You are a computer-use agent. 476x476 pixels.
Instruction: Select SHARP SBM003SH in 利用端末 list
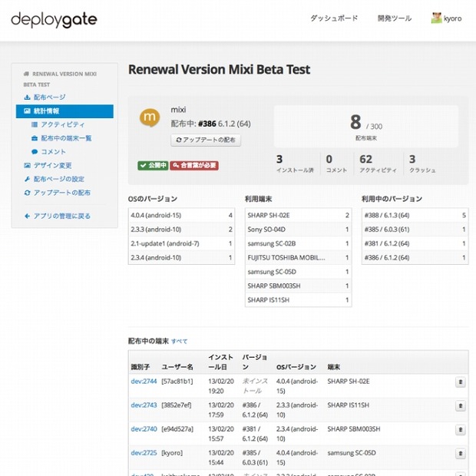(x=299, y=286)
